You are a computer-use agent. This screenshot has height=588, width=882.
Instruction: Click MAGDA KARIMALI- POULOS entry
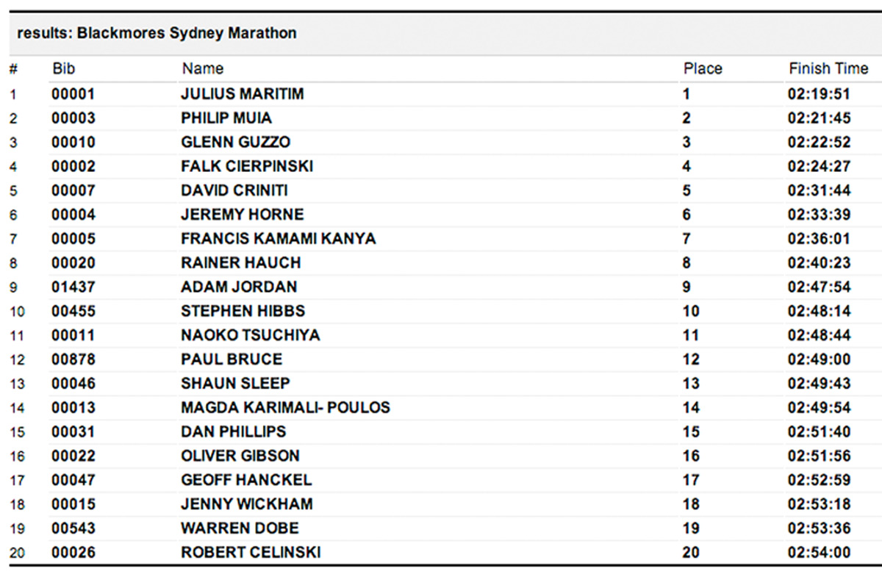point(285,408)
